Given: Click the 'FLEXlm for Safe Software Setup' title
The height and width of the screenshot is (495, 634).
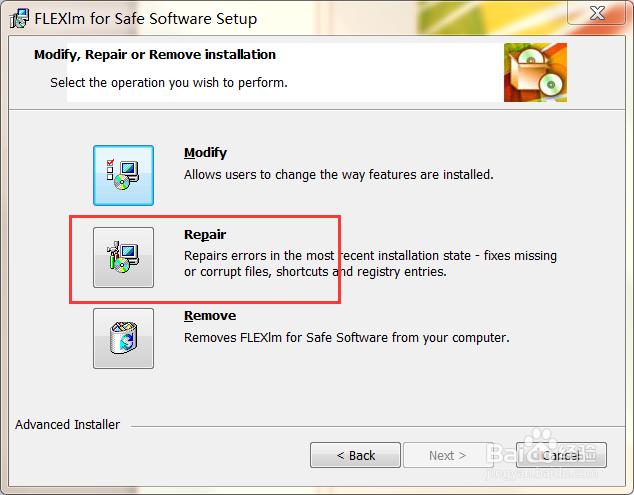Looking at the screenshot, I should pyautogui.click(x=146, y=19).
